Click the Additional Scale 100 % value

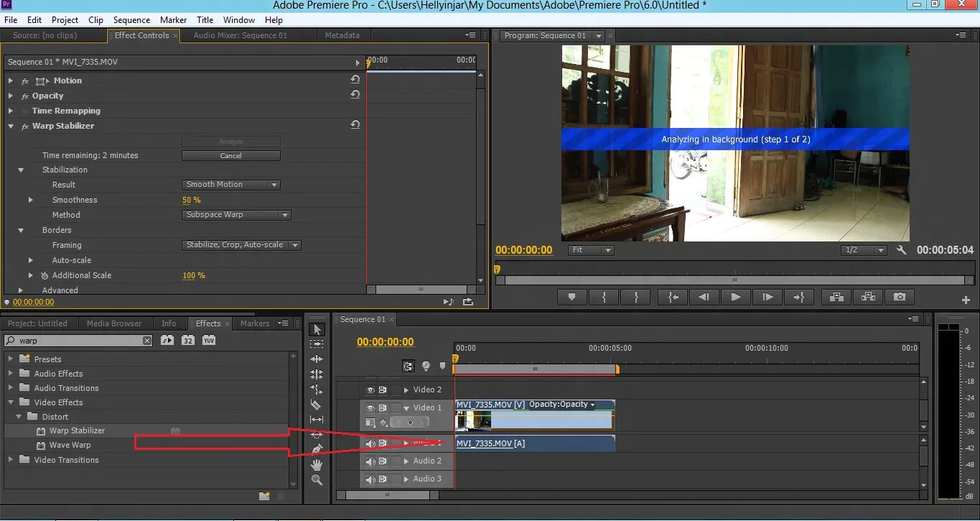(x=194, y=275)
